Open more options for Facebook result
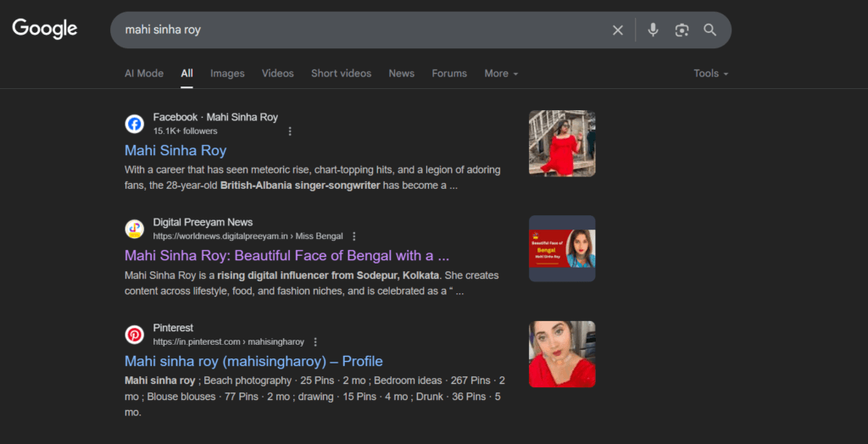 tap(290, 131)
